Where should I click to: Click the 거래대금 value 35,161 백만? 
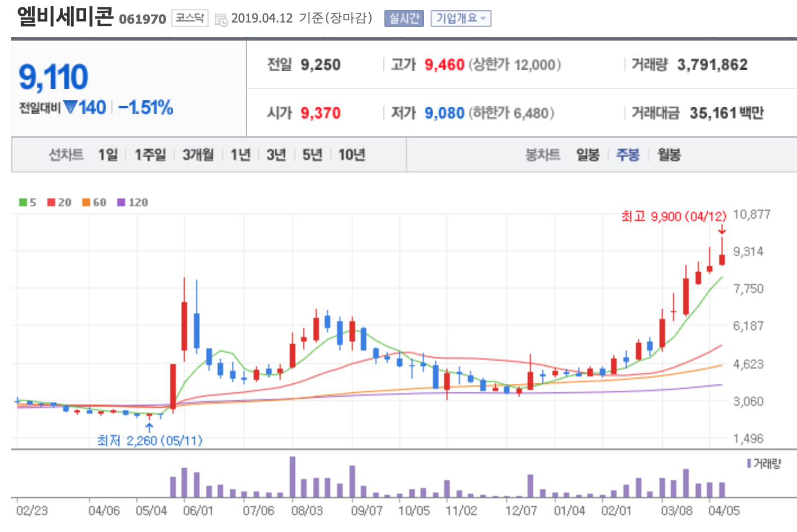(727, 113)
